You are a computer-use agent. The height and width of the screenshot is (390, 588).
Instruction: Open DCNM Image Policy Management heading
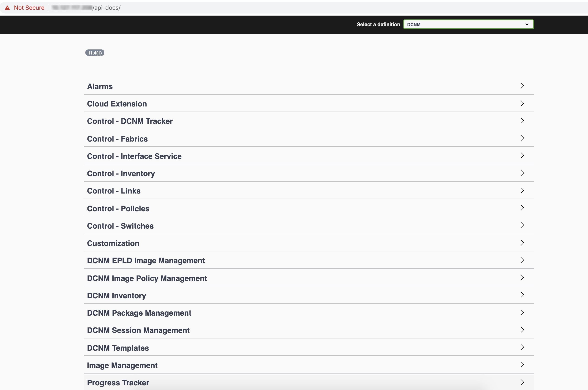pos(147,278)
